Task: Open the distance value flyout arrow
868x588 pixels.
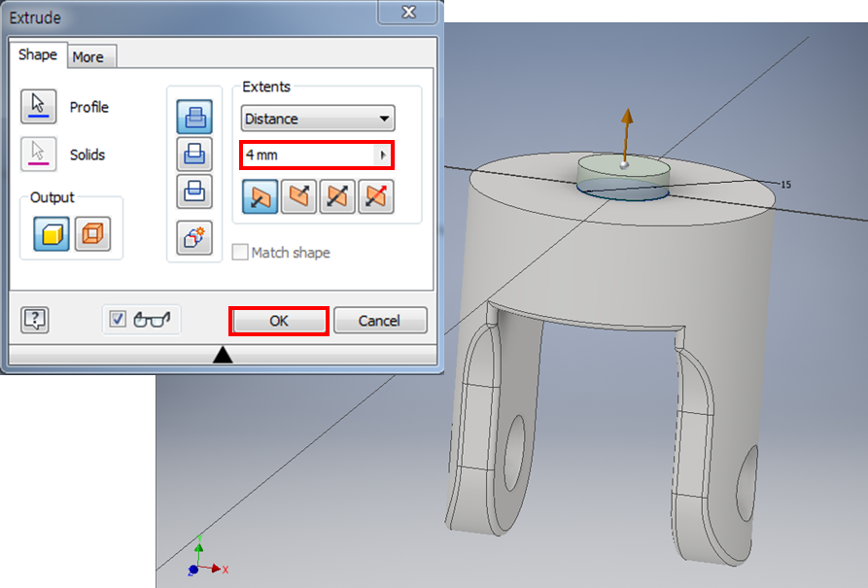Action: point(383,156)
